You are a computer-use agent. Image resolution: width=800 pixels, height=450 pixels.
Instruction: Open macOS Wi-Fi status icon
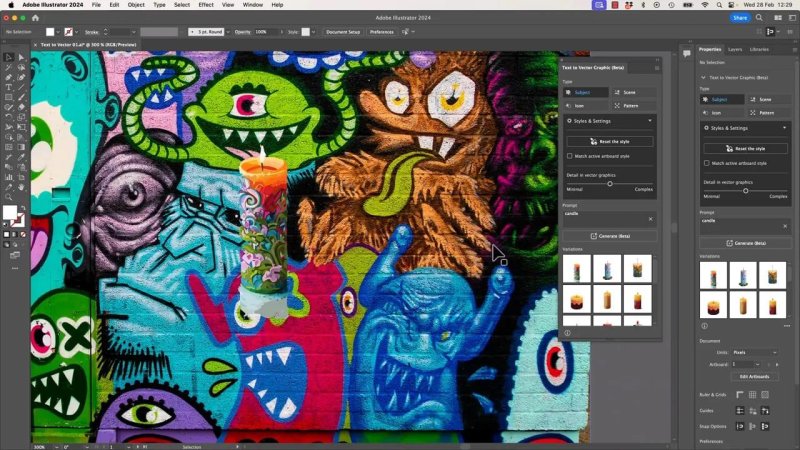pyautogui.click(x=705, y=5)
